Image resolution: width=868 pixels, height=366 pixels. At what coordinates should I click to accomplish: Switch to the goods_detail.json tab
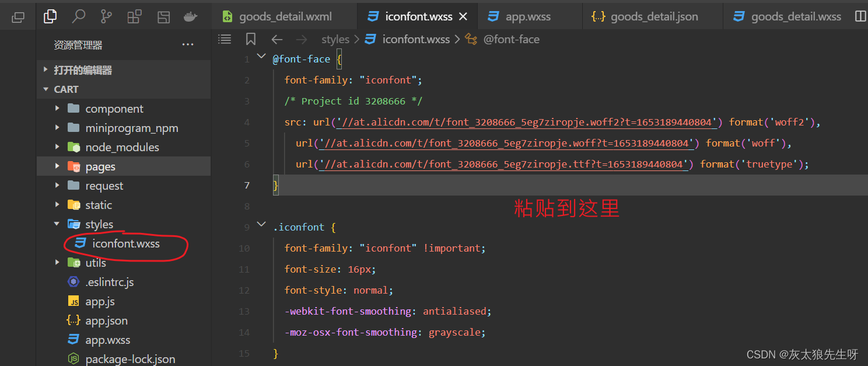(653, 16)
